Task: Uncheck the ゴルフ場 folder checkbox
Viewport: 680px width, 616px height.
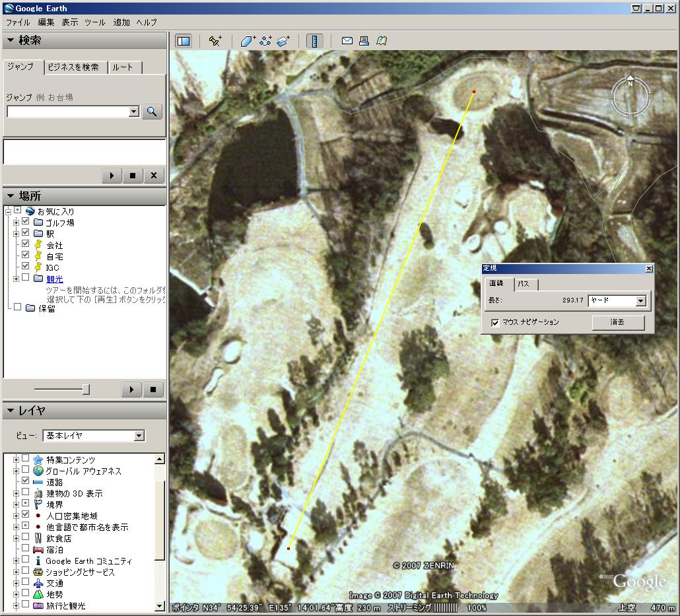Action: tap(26, 222)
